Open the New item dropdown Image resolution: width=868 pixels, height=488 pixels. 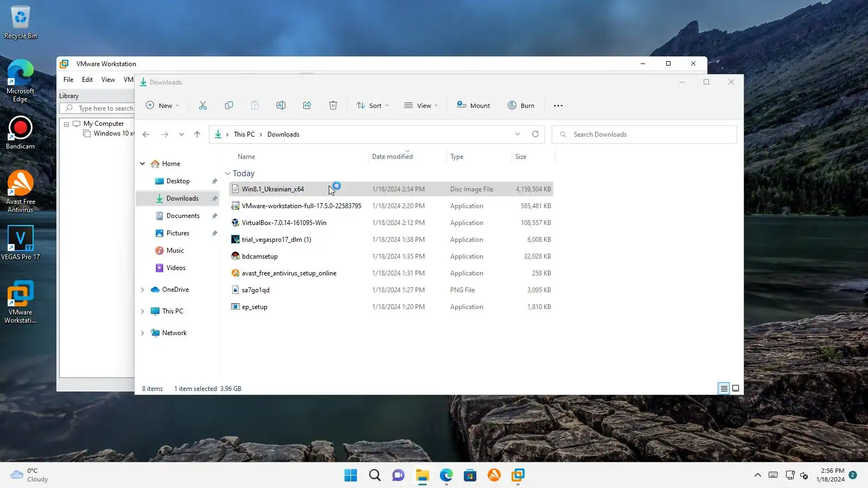click(x=162, y=106)
